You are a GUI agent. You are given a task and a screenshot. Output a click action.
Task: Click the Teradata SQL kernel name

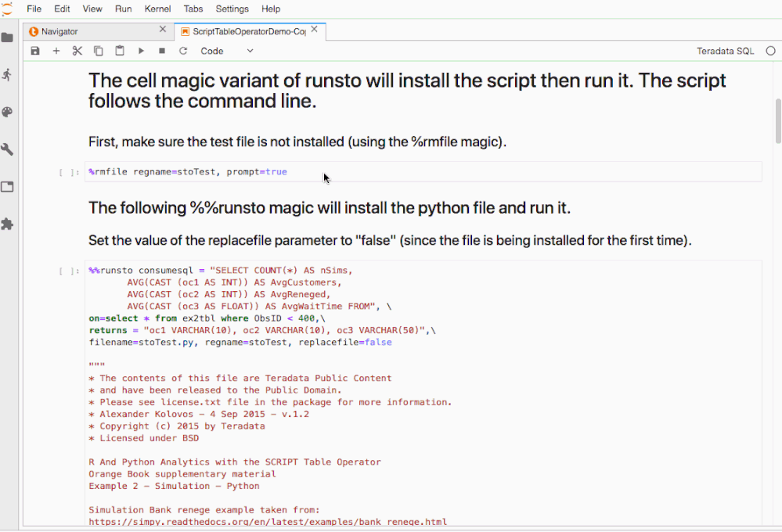click(726, 51)
